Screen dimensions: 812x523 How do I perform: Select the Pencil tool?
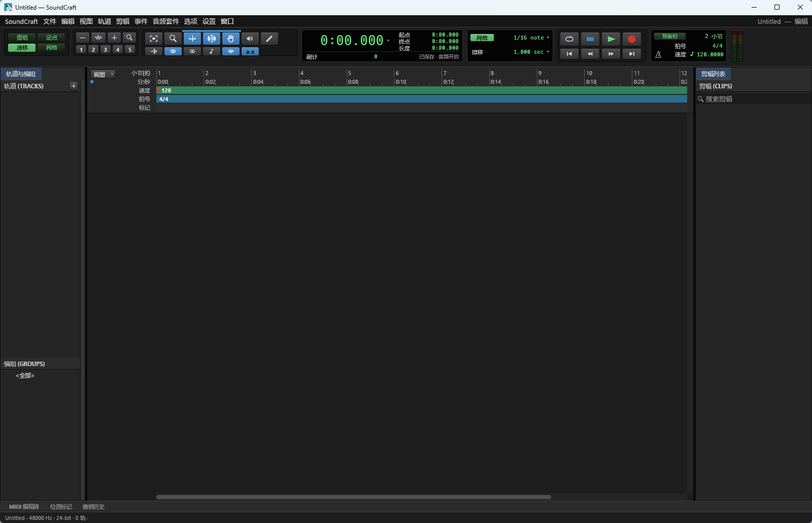[269, 39]
